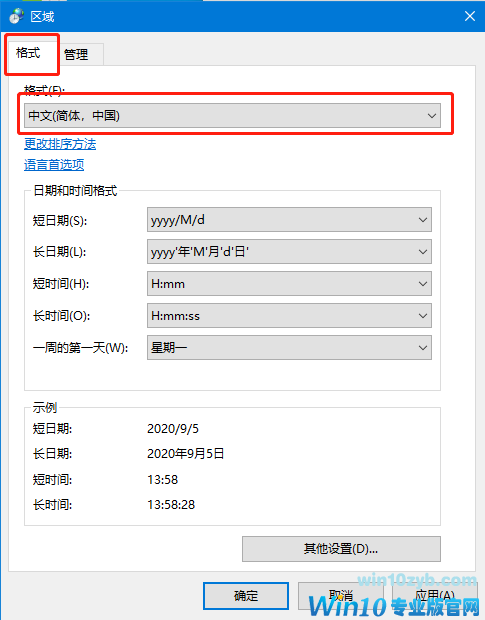Click the example short date 2020/9/5
This screenshot has width=485, height=620.
tap(173, 429)
